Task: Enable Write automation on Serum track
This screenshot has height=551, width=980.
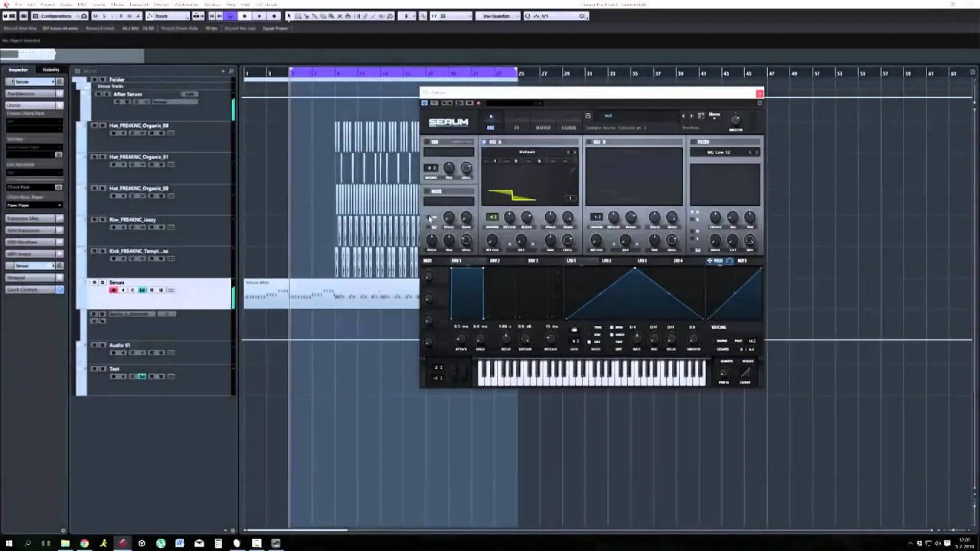Action: pos(161,290)
